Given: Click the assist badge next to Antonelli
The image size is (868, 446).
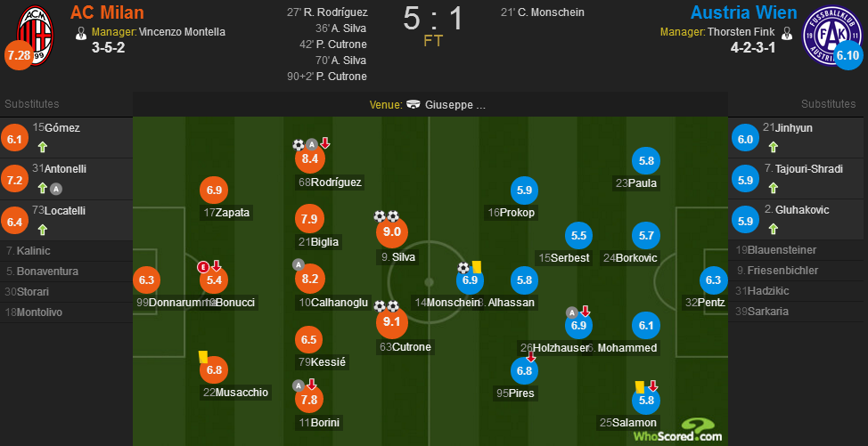Looking at the screenshot, I should (x=56, y=189).
